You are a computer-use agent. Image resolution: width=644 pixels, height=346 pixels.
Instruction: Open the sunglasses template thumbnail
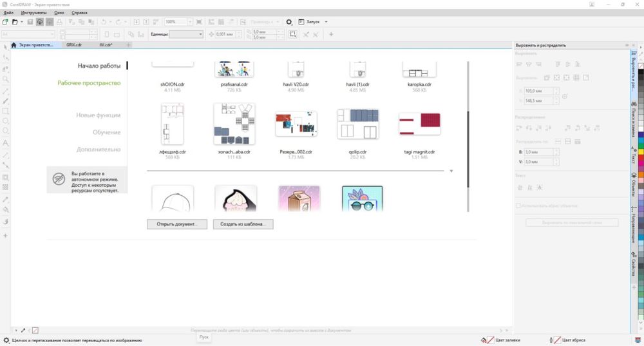362,198
